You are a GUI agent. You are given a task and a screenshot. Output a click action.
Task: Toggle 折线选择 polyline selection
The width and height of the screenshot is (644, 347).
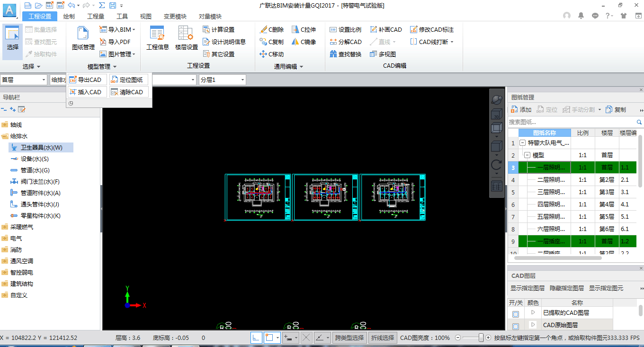382,338
